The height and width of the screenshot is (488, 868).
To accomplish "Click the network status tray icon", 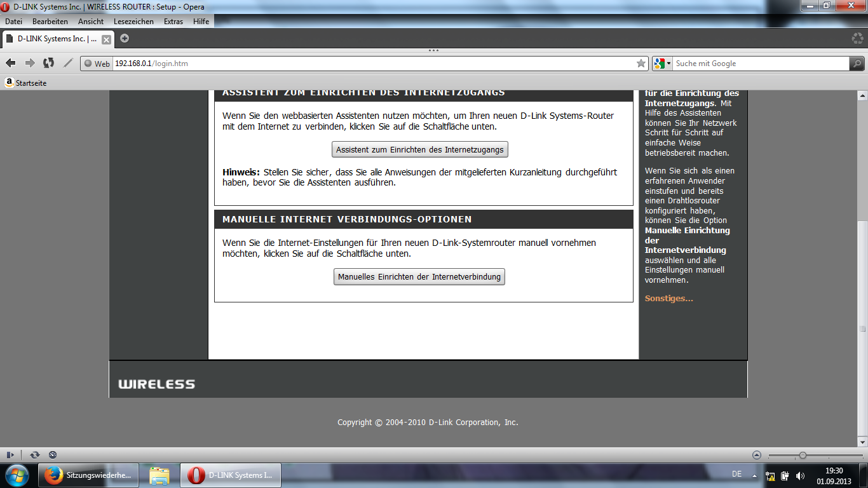I will point(771,475).
